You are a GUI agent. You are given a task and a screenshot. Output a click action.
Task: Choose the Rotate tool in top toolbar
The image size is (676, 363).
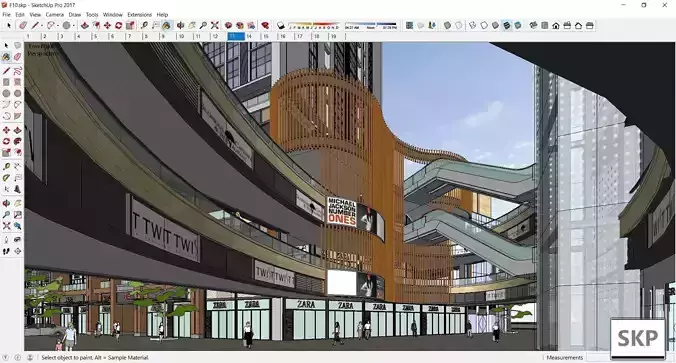119,25
